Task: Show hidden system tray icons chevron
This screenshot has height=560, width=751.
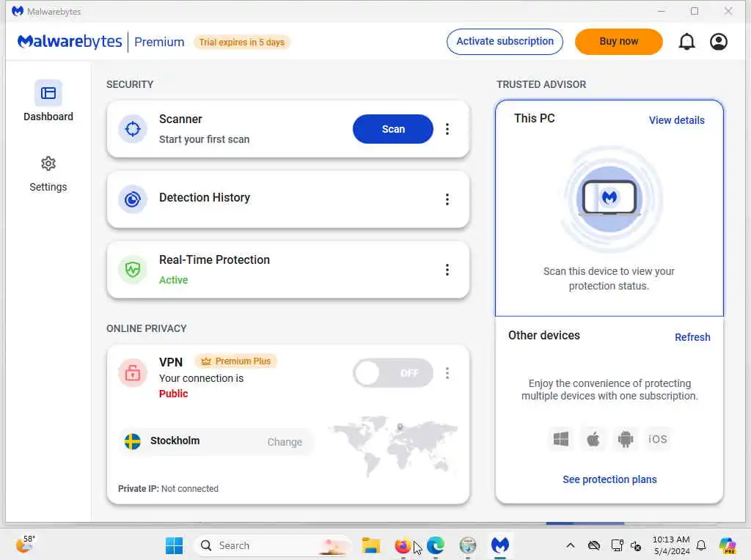Action: (x=570, y=545)
